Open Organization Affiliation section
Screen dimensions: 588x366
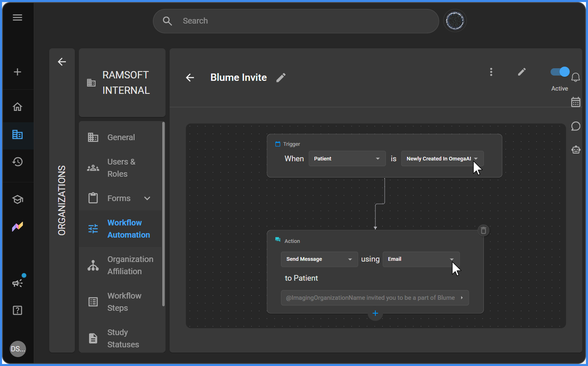[121, 265]
